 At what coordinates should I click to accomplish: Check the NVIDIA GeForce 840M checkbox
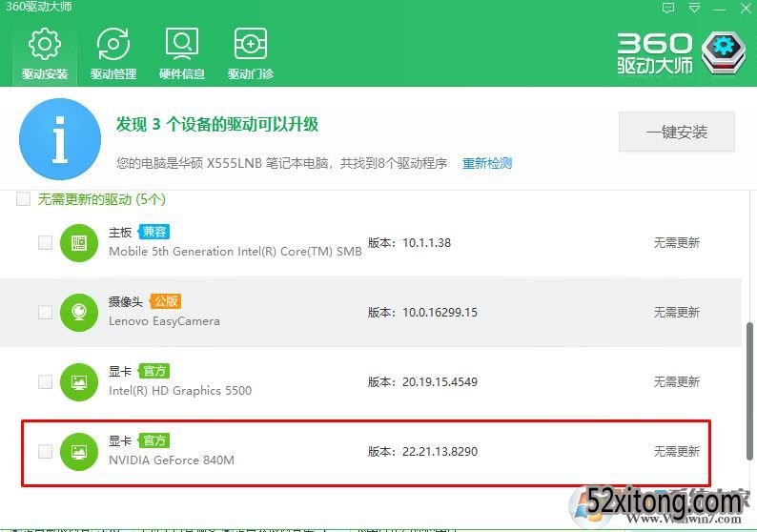(x=46, y=451)
